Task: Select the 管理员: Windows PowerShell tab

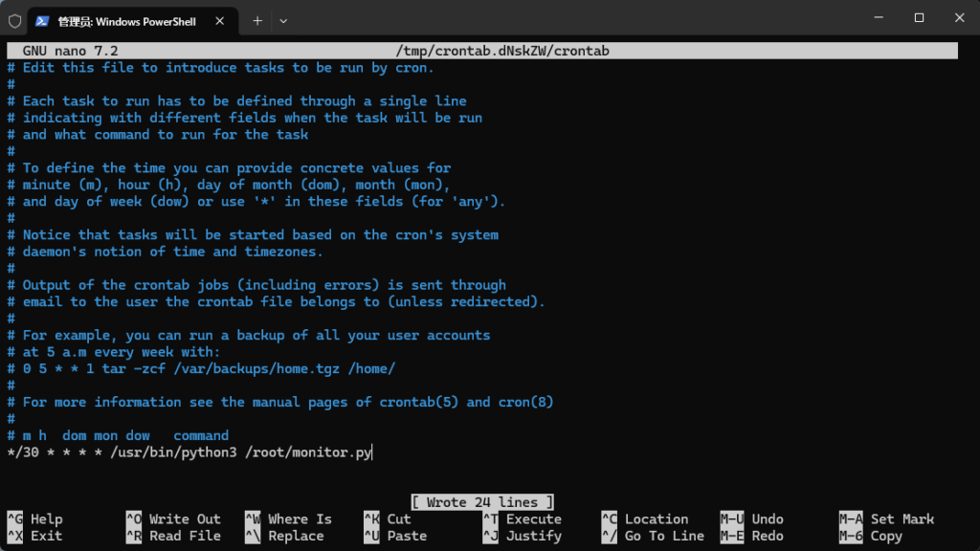Action: tap(124, 20)
